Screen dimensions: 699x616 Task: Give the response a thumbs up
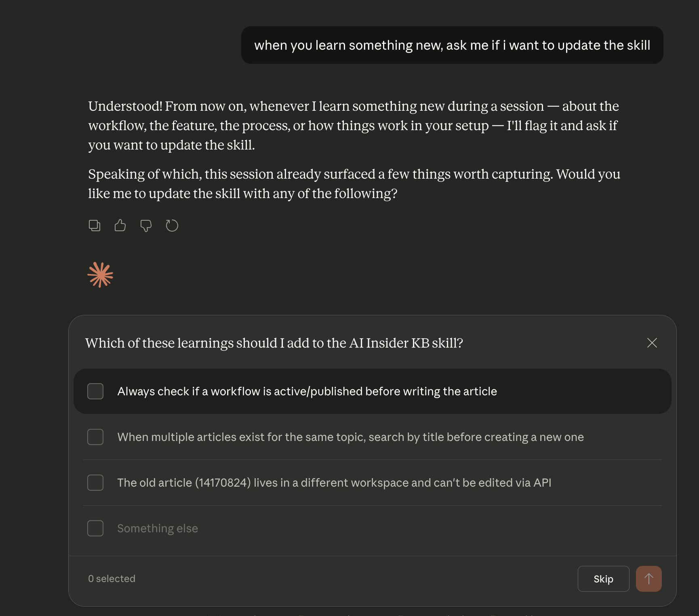(x=120, y=226)
